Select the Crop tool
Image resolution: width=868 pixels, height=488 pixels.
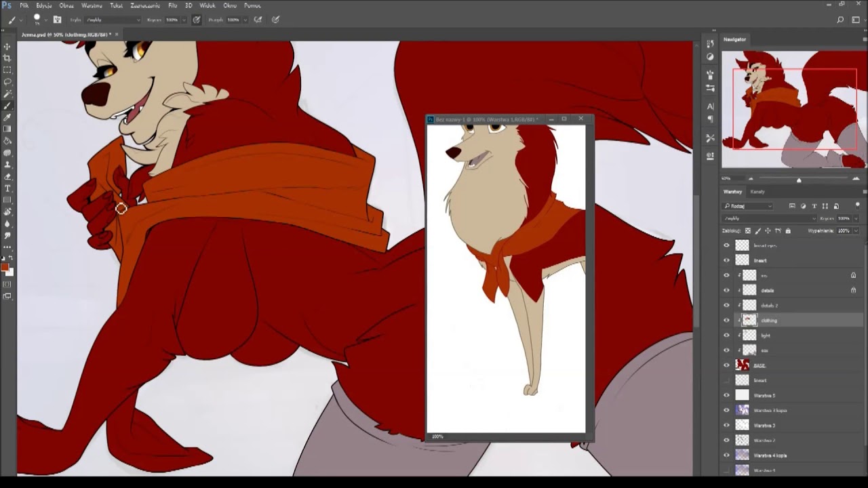7,58
